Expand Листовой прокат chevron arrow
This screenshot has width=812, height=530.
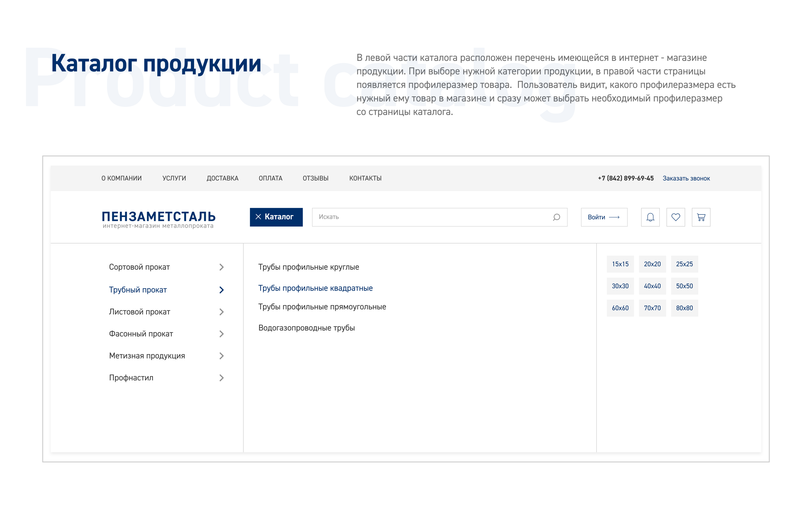click(222, 312)
